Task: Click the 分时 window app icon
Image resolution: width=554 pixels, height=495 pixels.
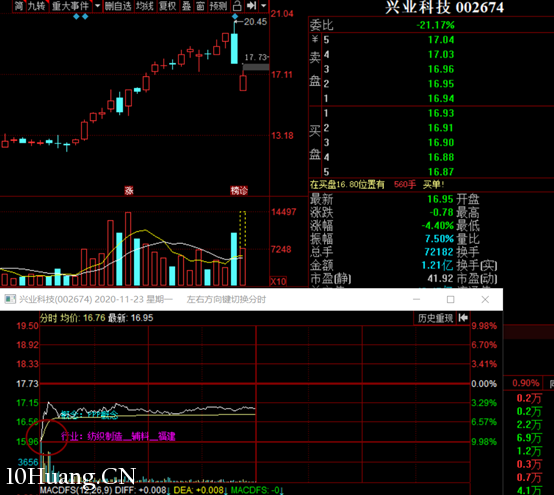Action: click(x=10, y=299)
